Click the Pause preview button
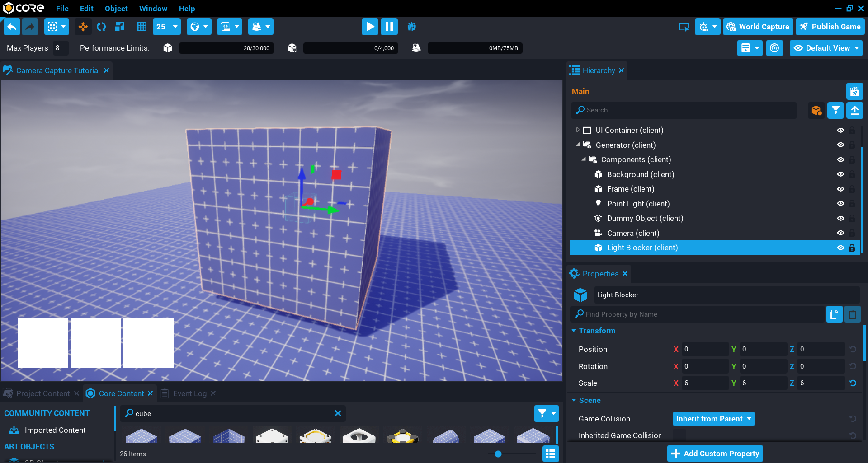This screenshot has width=868, height=463. coord(389,27)
